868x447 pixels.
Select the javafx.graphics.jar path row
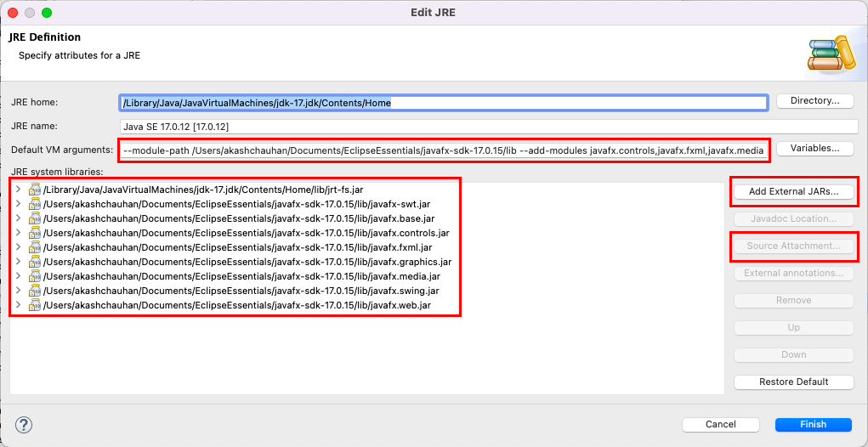[x=247, y=261]
